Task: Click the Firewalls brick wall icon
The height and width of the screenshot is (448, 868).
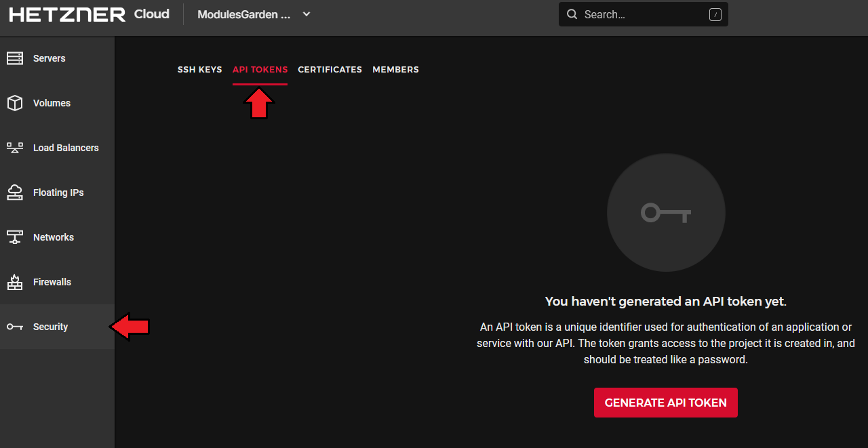Action: point(15,282)
